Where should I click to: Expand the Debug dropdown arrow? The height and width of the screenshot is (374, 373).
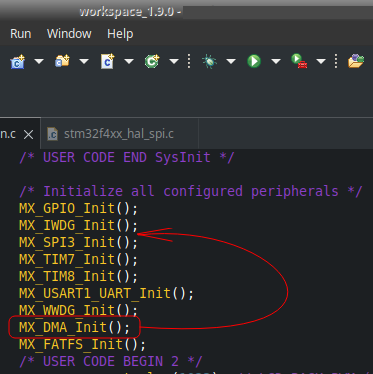[231, 61]
